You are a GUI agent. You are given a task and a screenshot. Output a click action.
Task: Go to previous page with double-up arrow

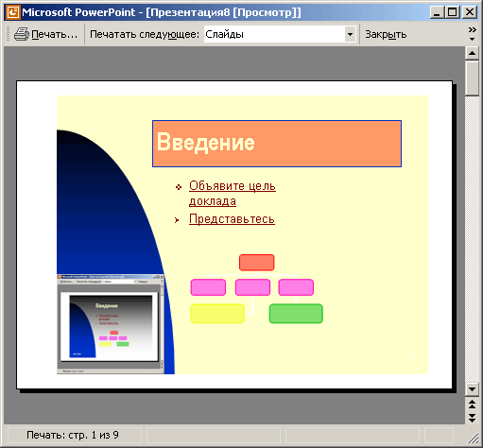point(472,404)
